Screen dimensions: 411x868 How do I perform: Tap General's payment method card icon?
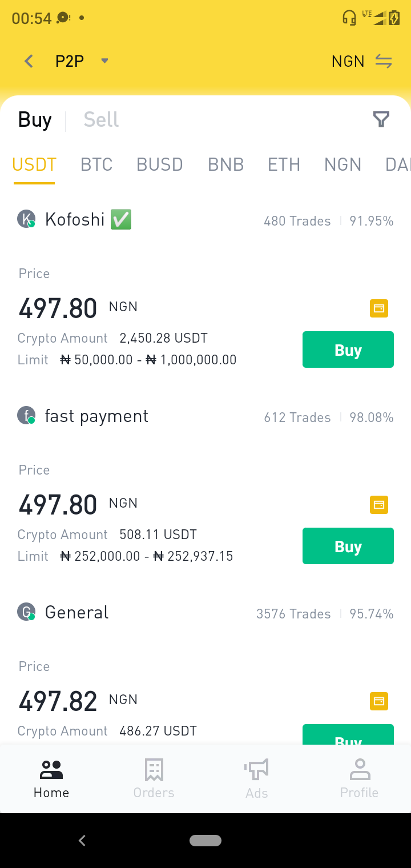coord(379,701)
